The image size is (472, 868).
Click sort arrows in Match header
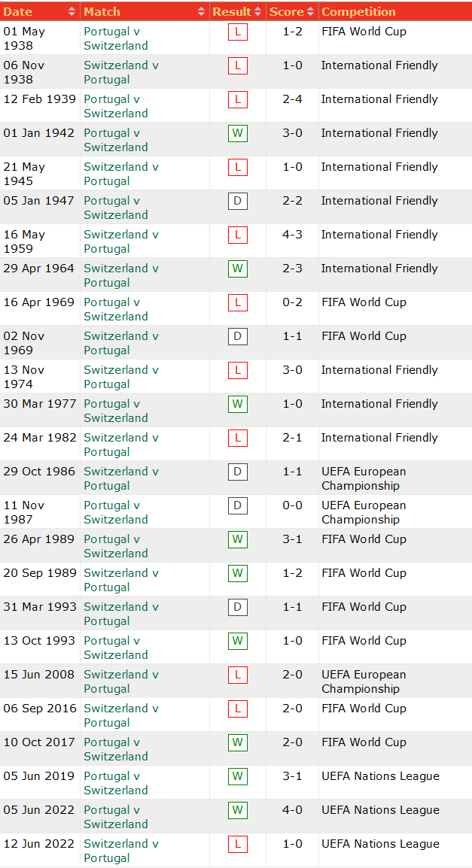coord(201,12)
